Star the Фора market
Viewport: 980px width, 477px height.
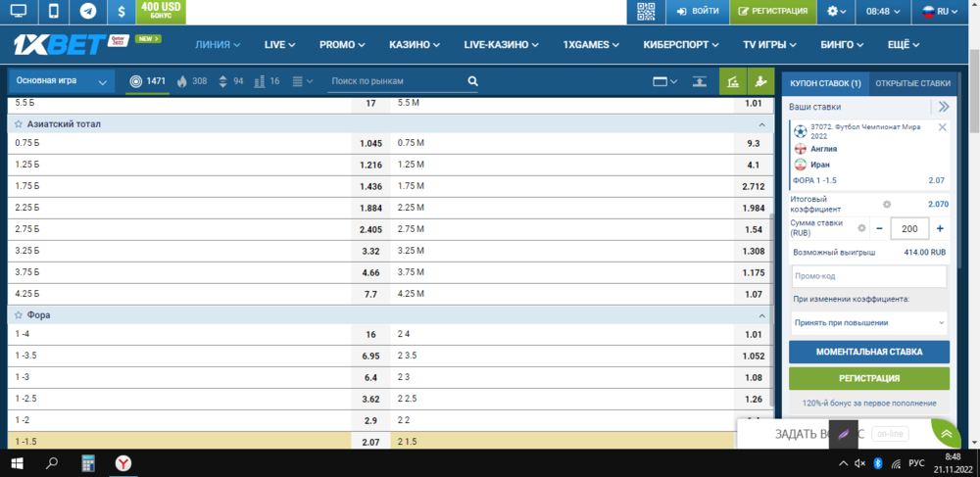(x=19, y=315)
